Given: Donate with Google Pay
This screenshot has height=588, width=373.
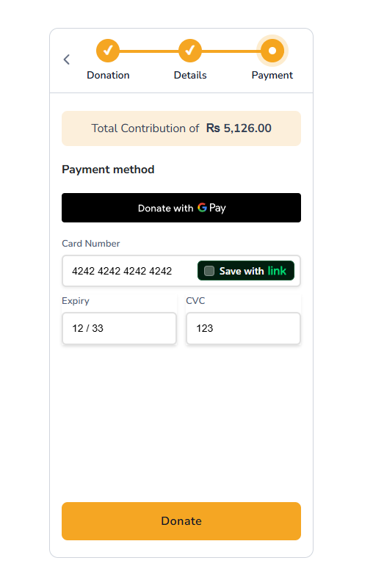Looking at the screenshot, I should pos(181,208).
